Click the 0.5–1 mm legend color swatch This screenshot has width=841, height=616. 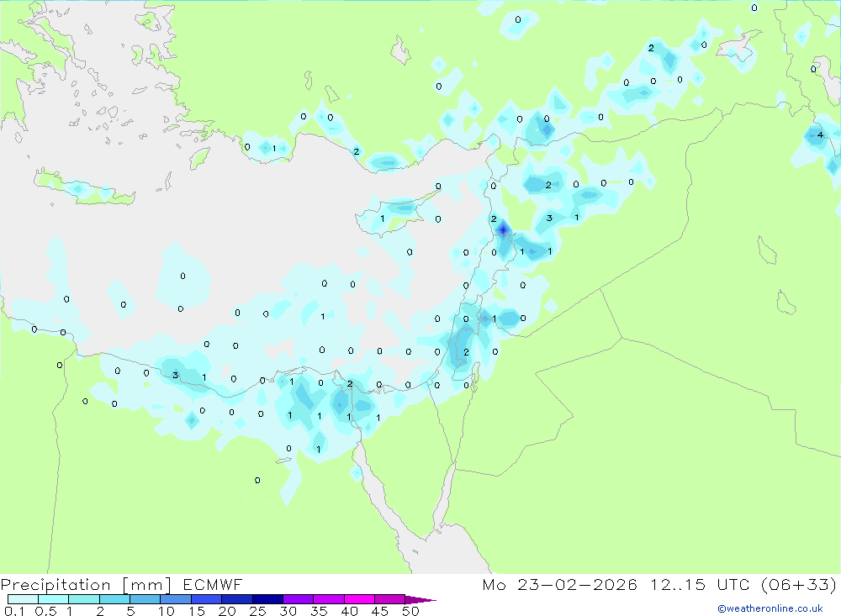(54, 599)
